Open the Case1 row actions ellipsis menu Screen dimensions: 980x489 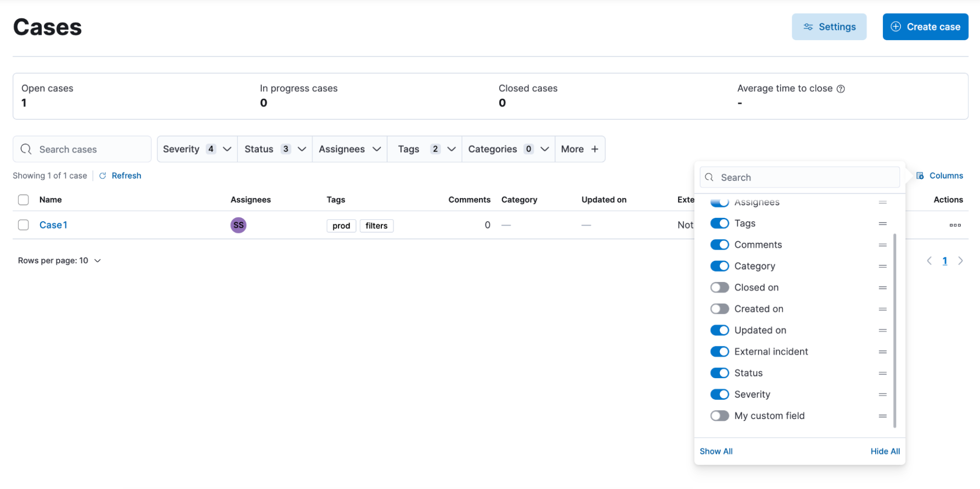(955, 225)
